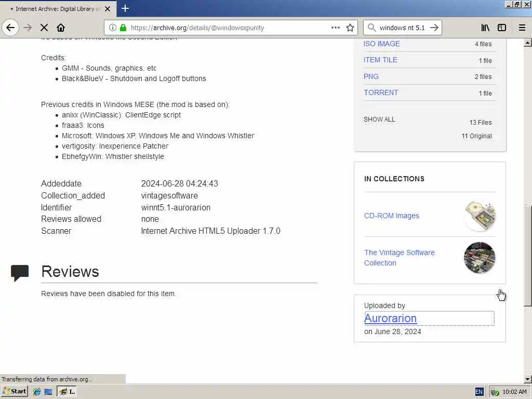Open the CD-ROM Images collection link
Viewport: 532px width, 399px height.
391,216
